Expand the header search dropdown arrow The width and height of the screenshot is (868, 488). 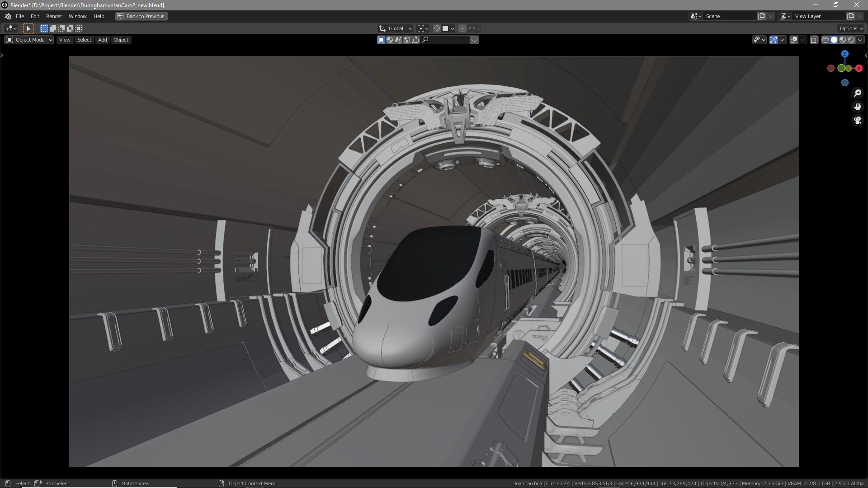474,40
